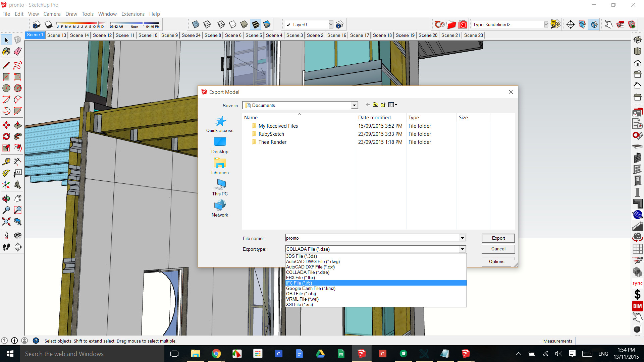The image size is (644, 362).
Task: Click the Export button
Action: [x=498, y=238]
